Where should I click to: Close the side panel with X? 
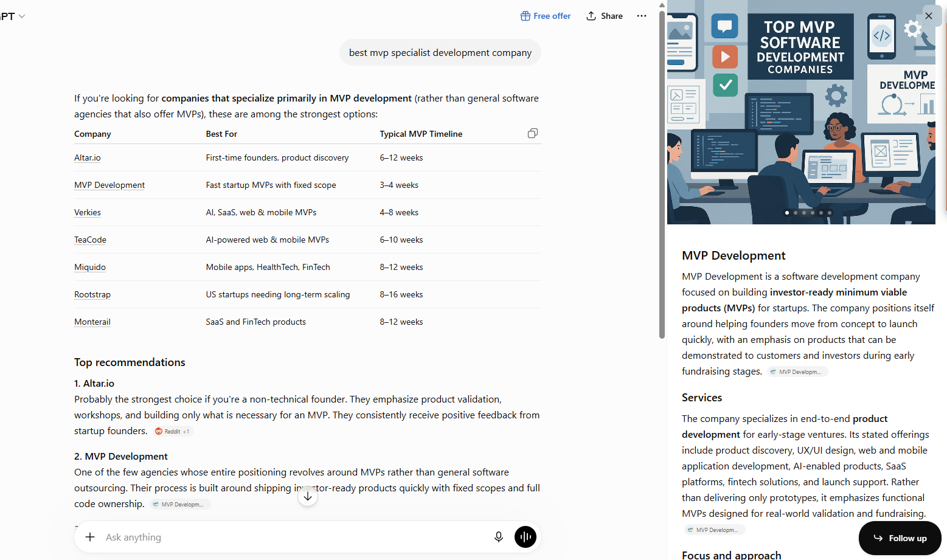[929, 16]
